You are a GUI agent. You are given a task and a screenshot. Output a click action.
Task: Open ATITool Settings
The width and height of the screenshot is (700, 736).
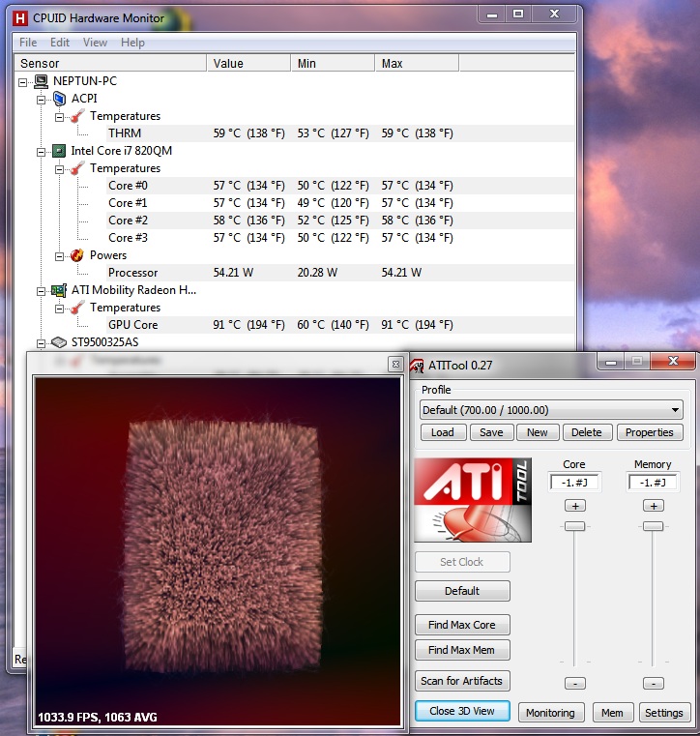point(664,713)
